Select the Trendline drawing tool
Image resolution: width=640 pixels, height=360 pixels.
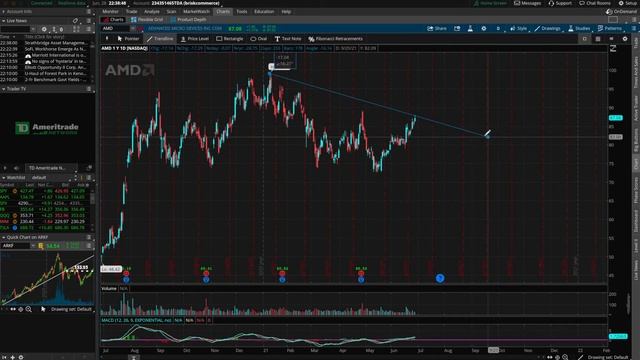[x=160, y=39]
